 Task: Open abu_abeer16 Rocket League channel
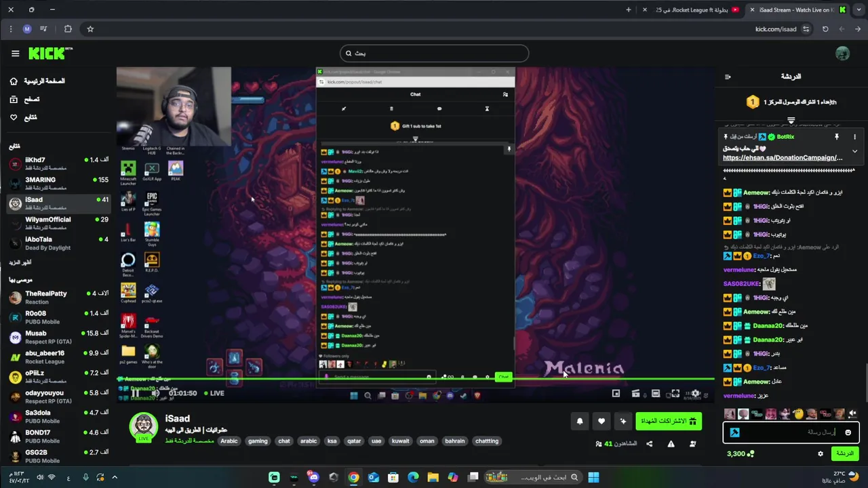tap(58, 357)
